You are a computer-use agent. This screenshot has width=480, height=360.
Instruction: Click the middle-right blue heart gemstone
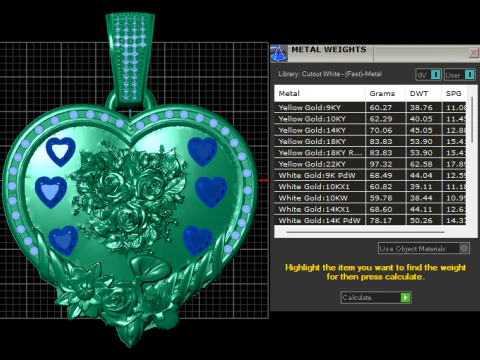(x=211, y=192)
